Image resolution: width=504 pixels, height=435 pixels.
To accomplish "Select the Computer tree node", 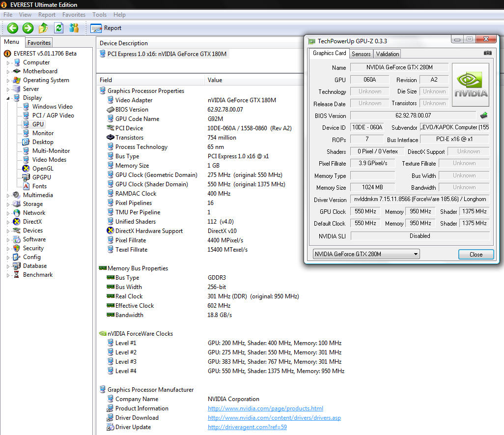I will [x=36, y=62].
